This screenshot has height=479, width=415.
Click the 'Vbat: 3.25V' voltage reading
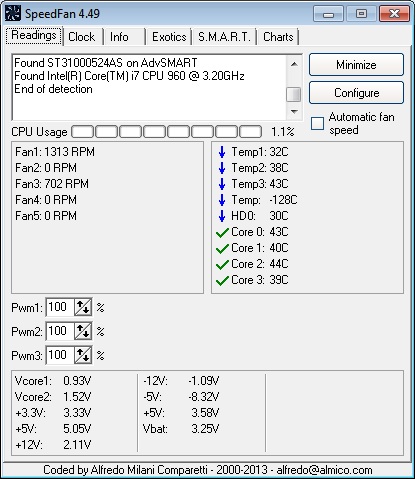181,429
